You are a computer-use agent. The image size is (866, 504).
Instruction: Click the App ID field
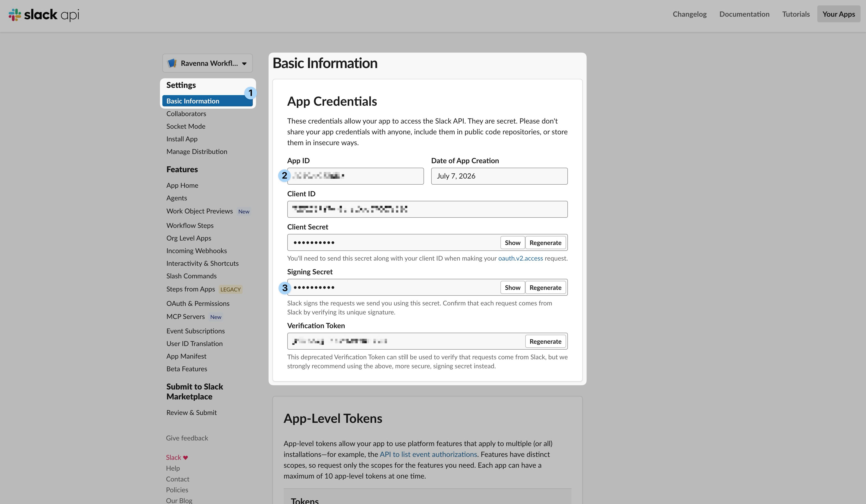pos(355,176)
